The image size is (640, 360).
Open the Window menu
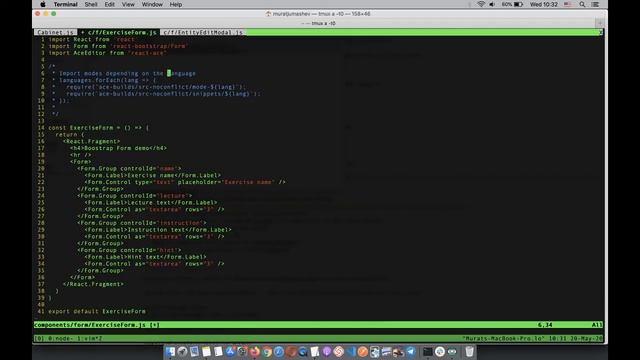click(152, 4)
